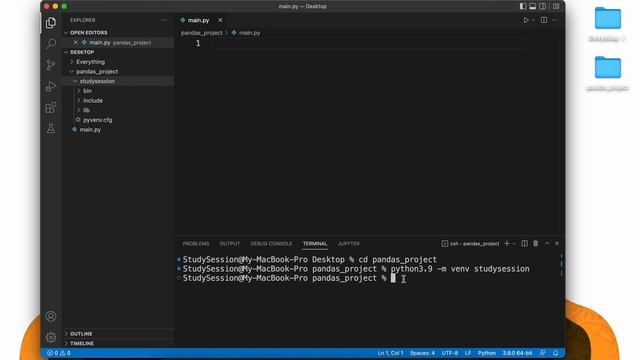
Task: Customize layout icon in title bar
Action: (556, 6)
